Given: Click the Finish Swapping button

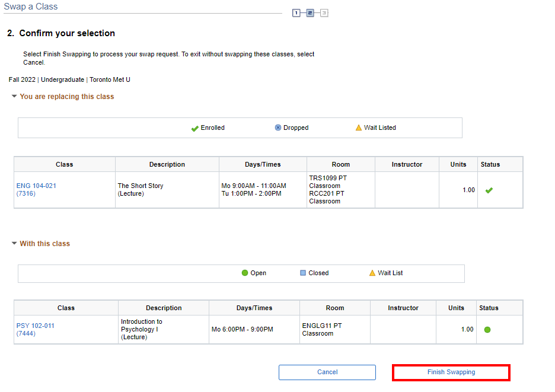Looking at the screenshot, I should click(x=451, y=372).
